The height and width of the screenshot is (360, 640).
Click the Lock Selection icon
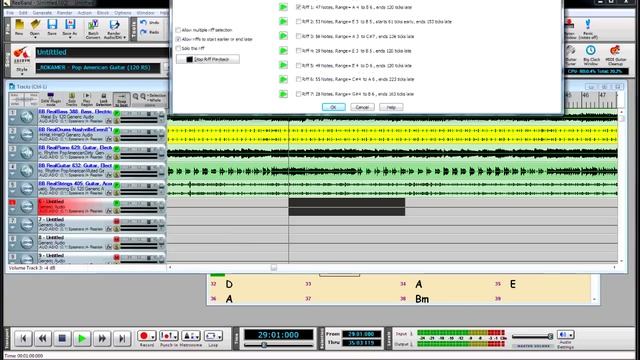pyautogui.click(x=103, y=96)
